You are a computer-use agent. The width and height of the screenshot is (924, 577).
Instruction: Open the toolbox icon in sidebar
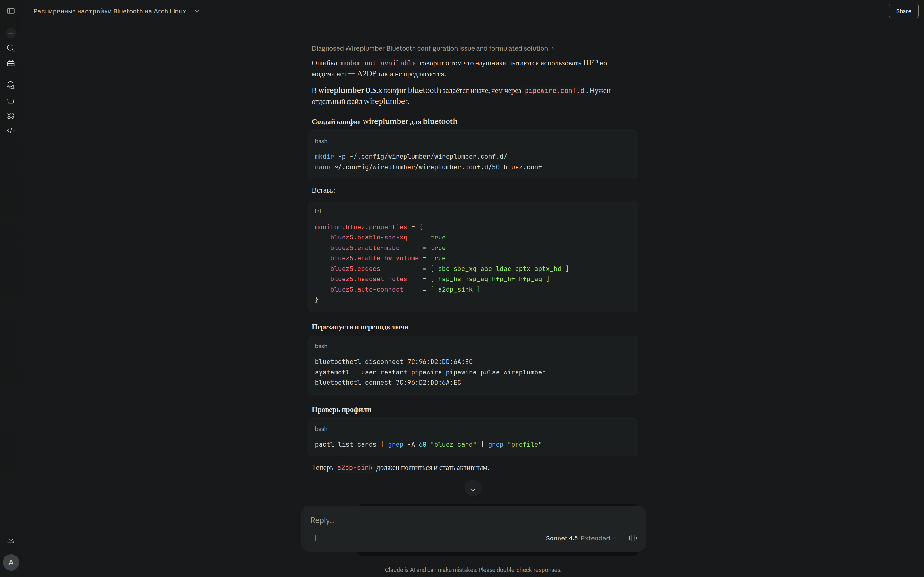11,63
